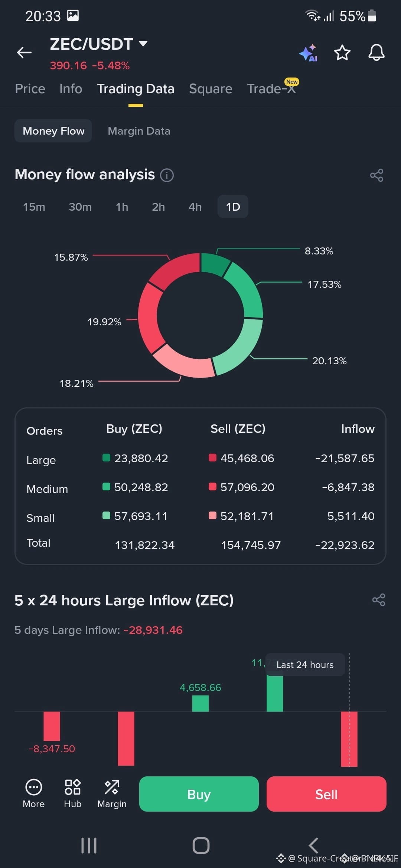Tap the back arrow icon
The height and width of the screenshot is (868, 401).
pos(25,53)
